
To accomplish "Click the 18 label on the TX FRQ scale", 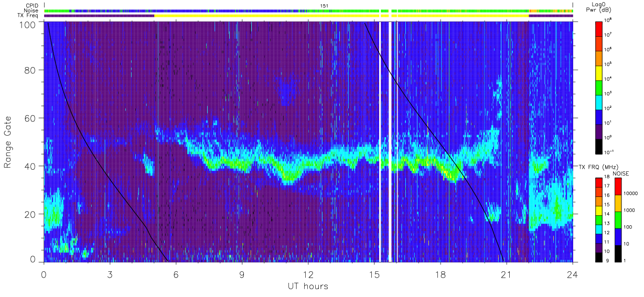I will (607, 178).
